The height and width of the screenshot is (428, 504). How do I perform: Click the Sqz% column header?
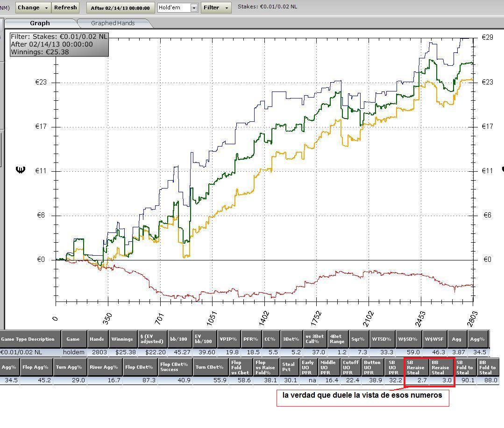click(359, 339)
